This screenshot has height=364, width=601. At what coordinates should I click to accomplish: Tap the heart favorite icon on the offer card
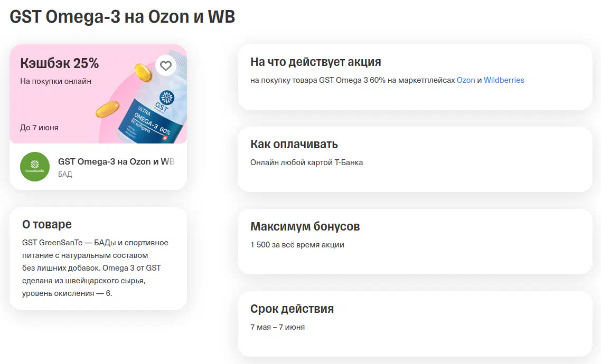(166, 66)
